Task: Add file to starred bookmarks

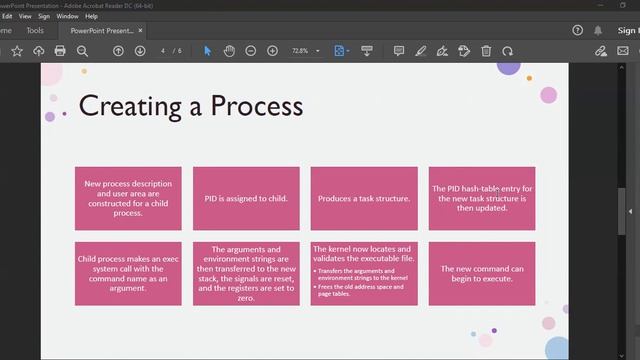Action: pyautogui.click(x=17, y=51)
